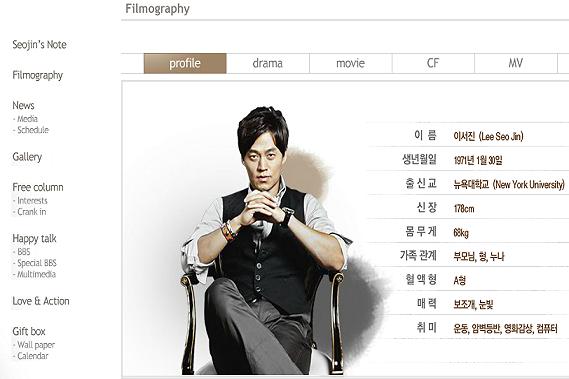569x379 pixels.
Task: Go to Filmography in the sidebar
Action: 38,75
